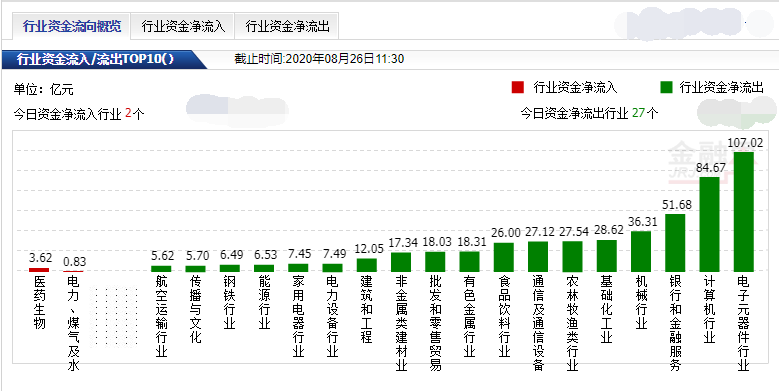Screen dimensions: 779x391
Task: Click the 今日资金净流出行业 27个 text
Action: point(589,113)
